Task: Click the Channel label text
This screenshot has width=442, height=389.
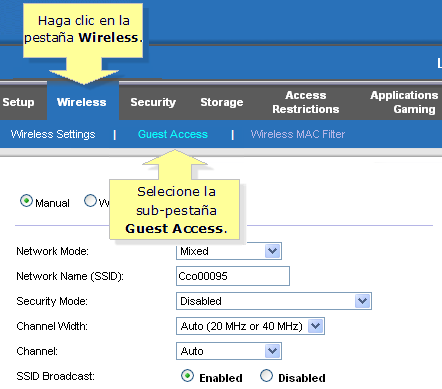Action: (37, 351)
